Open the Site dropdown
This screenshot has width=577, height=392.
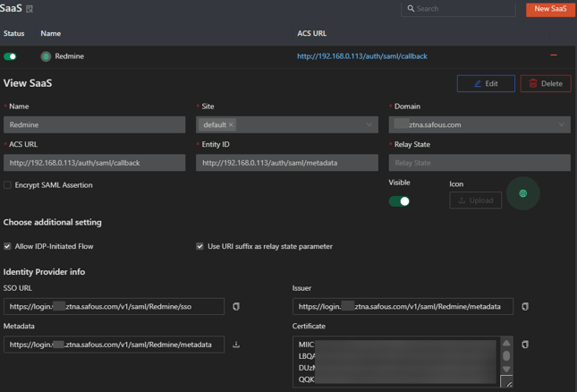point(369,125)
